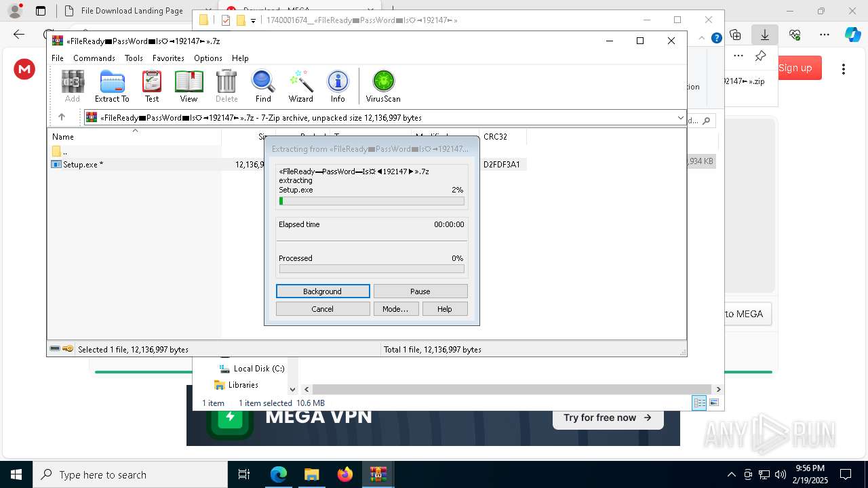
Task: Click the Sign up button on MEGA
Action: pos(799,68)
